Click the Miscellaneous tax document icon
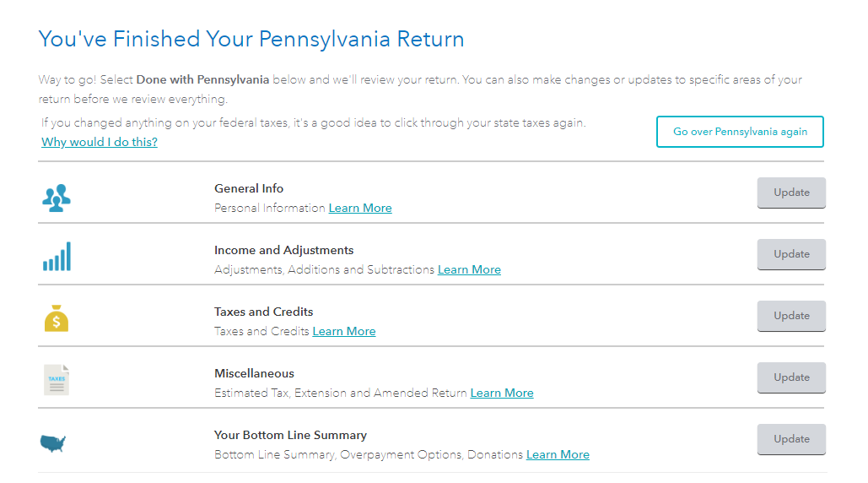The height and width of the screenshot is (483, 868). click(x=57, y=380)
